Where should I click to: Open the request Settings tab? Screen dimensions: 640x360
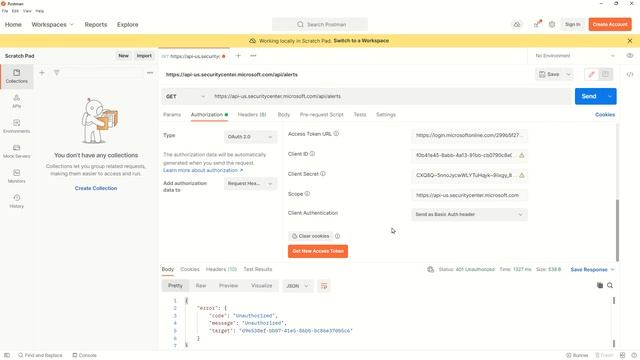[x=386, y=115]
